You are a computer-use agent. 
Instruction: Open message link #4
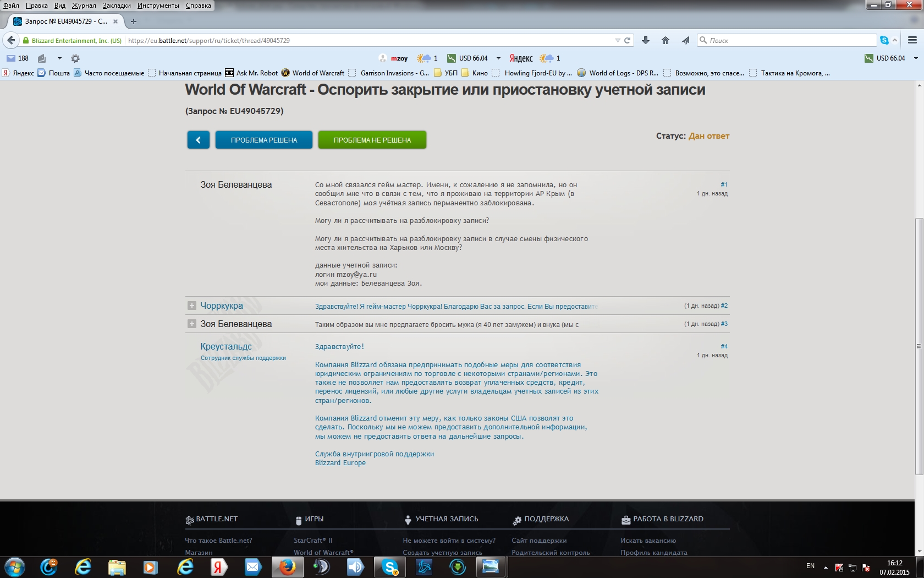tap(724, 346)
